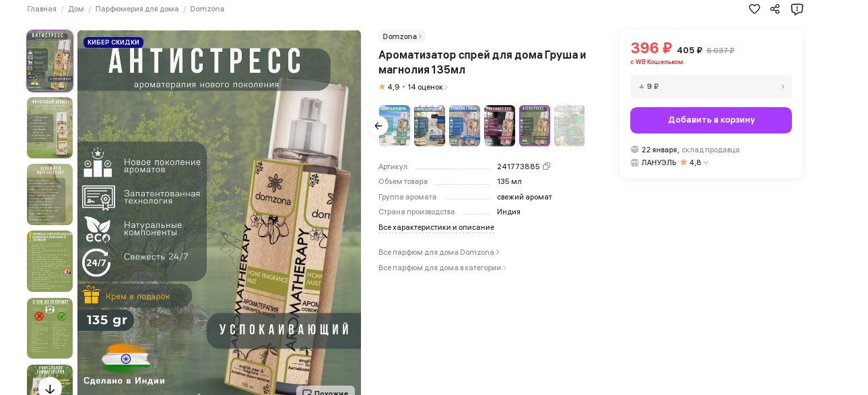Image resolution: width=868 pixels, height=395 pixels.
Task: Copy the article number 241773885
Action: 546,166
